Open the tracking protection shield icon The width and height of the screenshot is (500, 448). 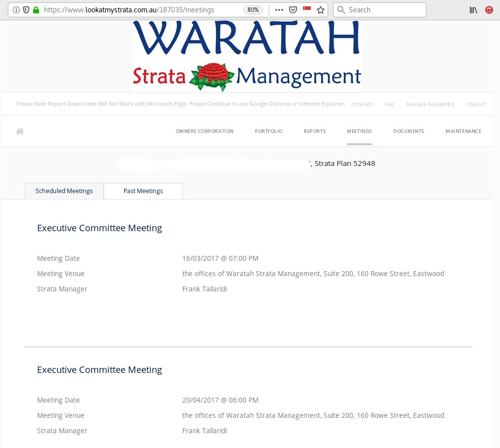(26, 10)
